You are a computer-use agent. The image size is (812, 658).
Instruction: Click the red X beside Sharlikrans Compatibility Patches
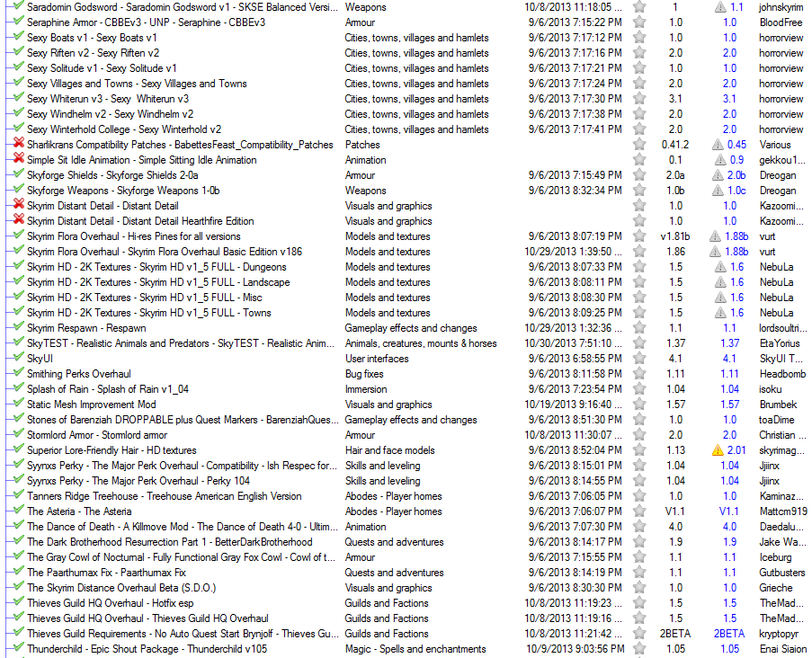click(19, 144)
